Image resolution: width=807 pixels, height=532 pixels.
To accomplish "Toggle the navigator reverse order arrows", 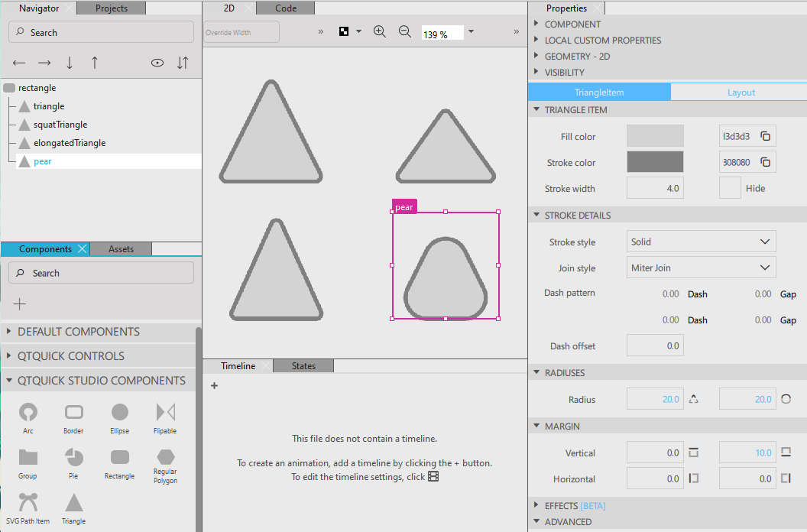I will [x=183, y=63].
